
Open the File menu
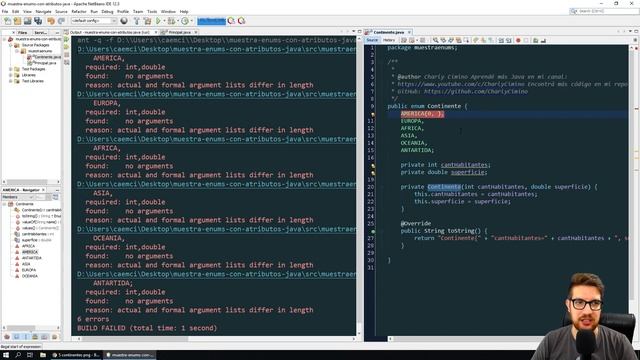(5, 11)
